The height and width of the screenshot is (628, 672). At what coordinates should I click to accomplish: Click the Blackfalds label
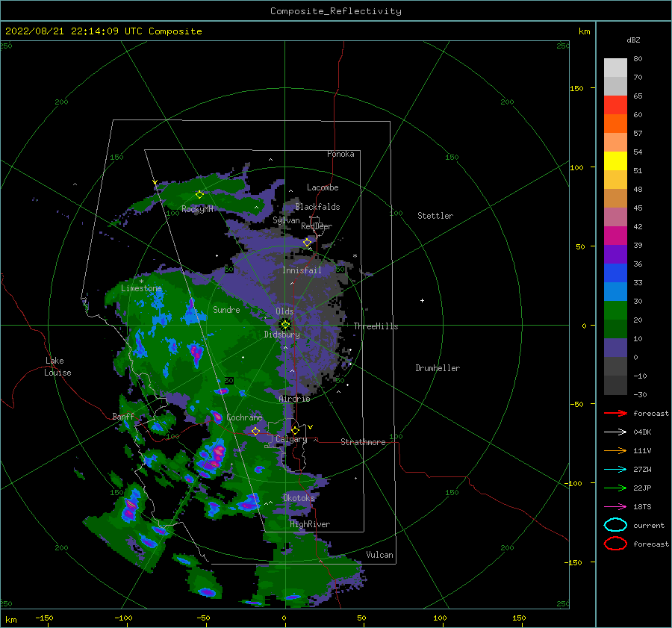(317, 207)
